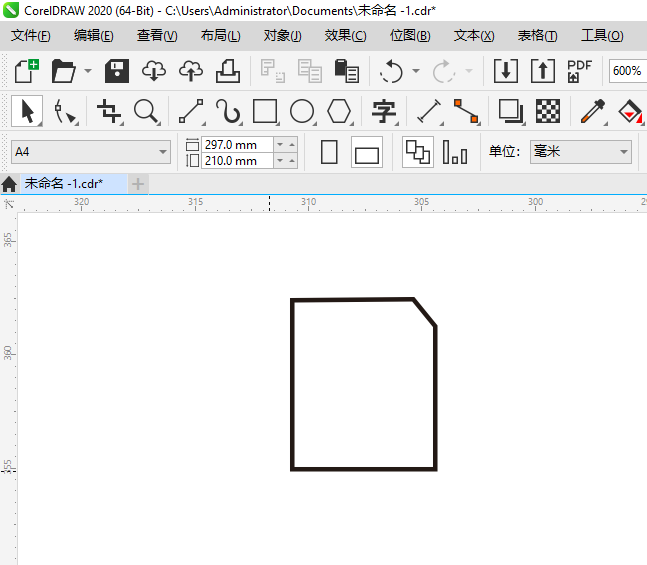Viewport: 647px width, 565px height.
Task: Open file folder icon
Action: [x=63, y=71]
